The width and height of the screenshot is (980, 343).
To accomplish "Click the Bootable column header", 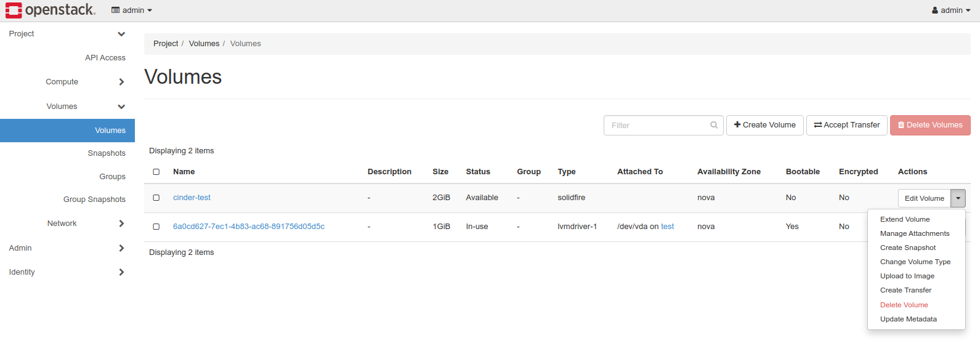I will 803,172.
